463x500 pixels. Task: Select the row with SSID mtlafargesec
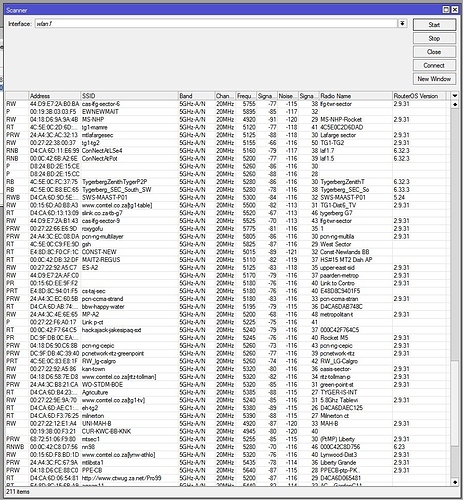point(227,135)
